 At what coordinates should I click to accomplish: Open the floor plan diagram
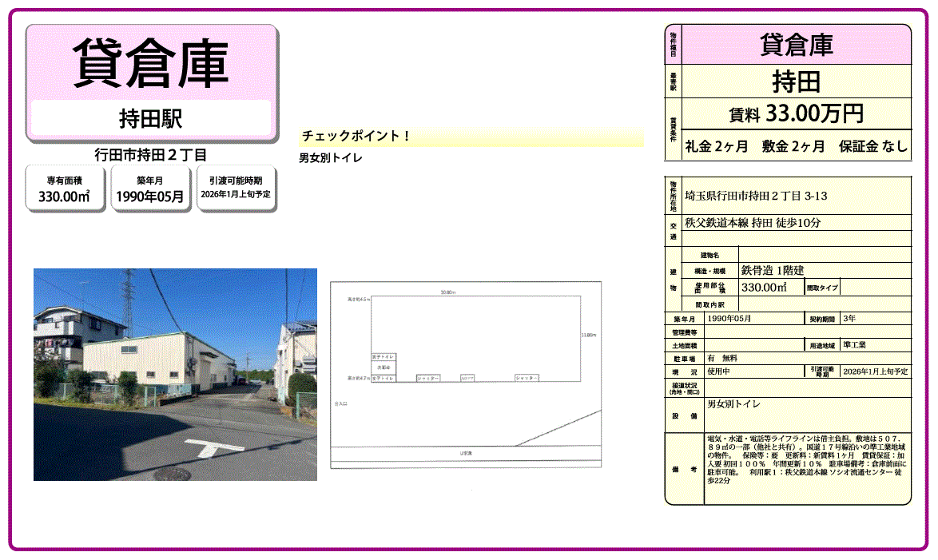pyautogui.click(x=466, y=374)
